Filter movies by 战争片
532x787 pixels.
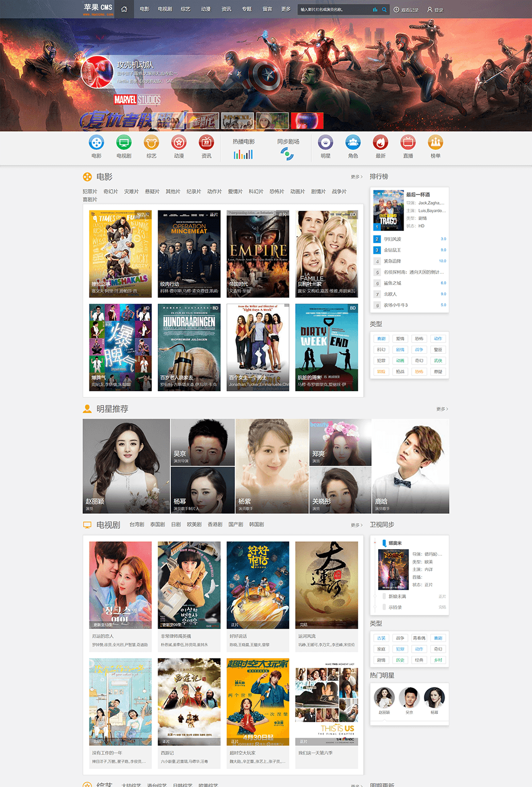coord(339,191)
